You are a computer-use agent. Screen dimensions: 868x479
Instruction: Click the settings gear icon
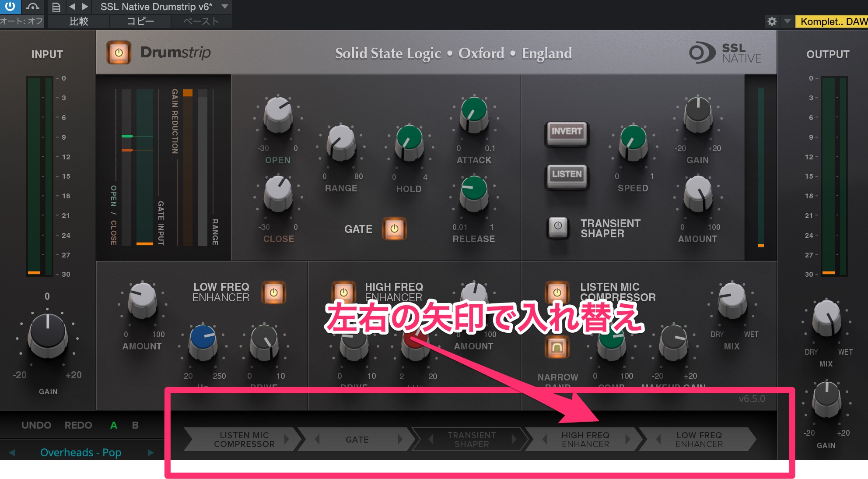[x=772, y=21]
